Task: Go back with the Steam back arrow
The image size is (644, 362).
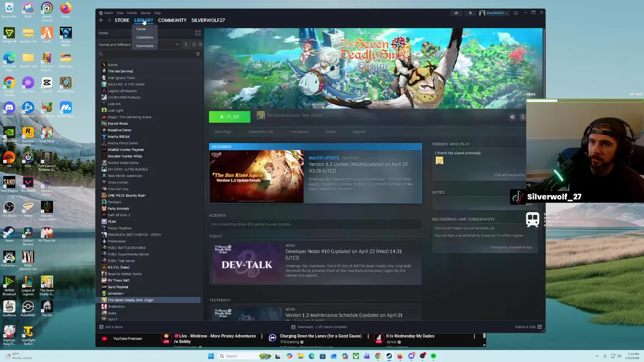Action: click(101, 20)
